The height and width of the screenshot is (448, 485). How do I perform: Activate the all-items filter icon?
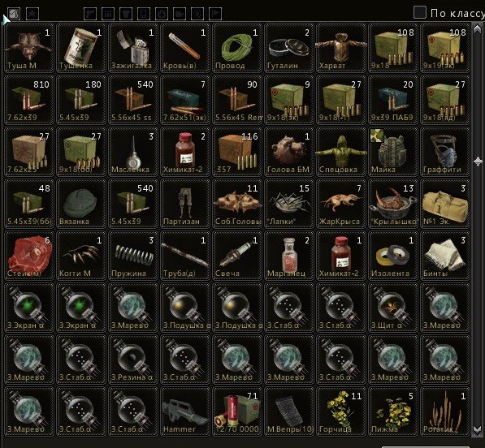click(15, 14)
